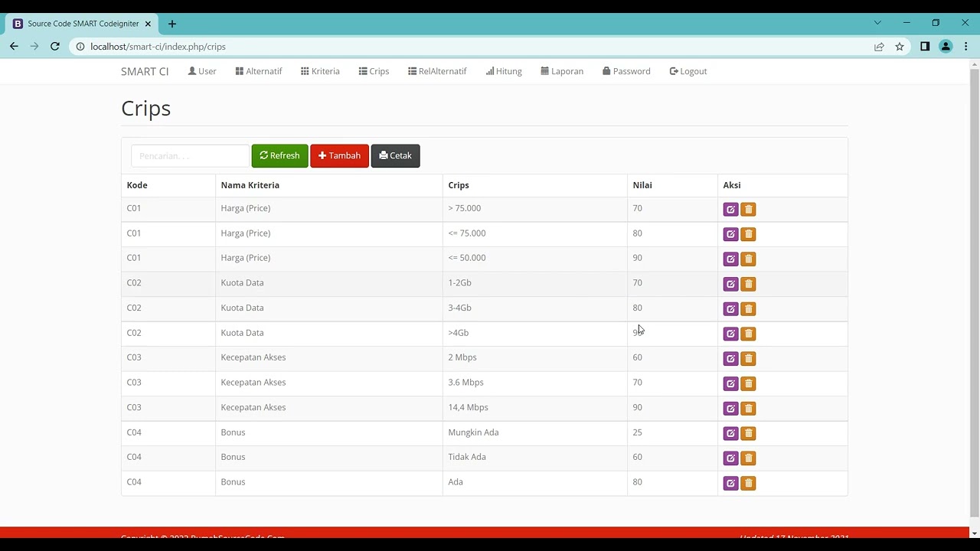The width and height of the screenshot is (980, 551).
Task: Edit the '2 Mbps' Kecepatan Akses row
Action: pyautogui.click(x=730, y=358)
